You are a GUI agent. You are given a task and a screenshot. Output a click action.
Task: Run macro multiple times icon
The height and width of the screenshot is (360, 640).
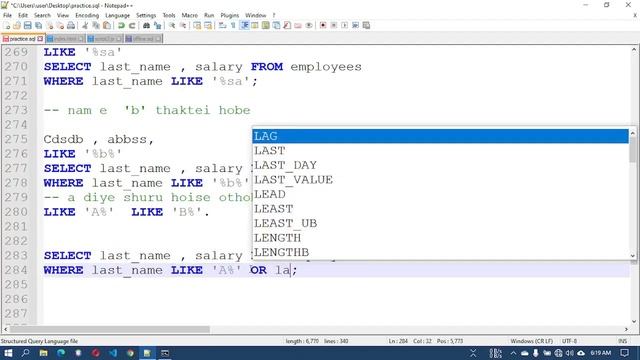click(x=356, y=25)
